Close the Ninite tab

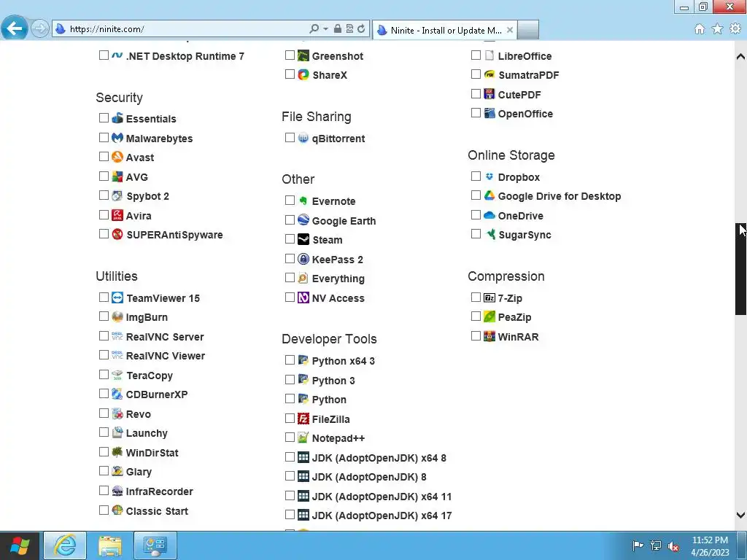[x=510, y=30]
